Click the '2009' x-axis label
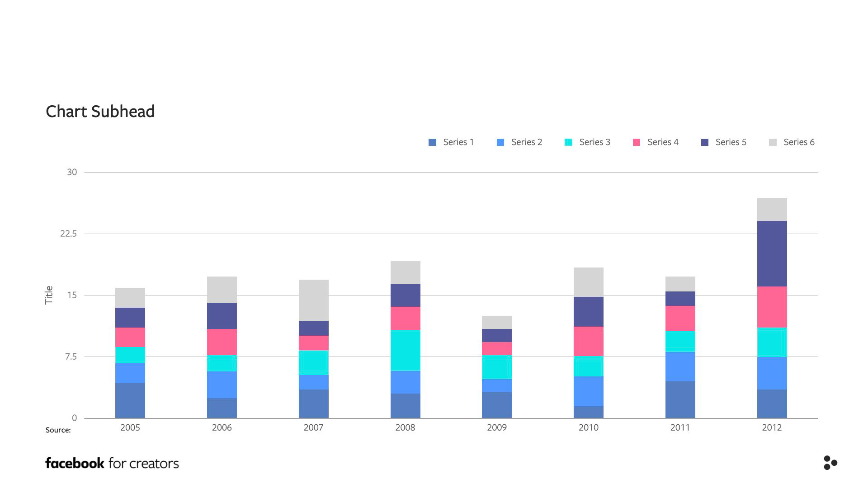The width and height of the screenshot is (868, 488). pyautogui.click(x=497, y=427)
